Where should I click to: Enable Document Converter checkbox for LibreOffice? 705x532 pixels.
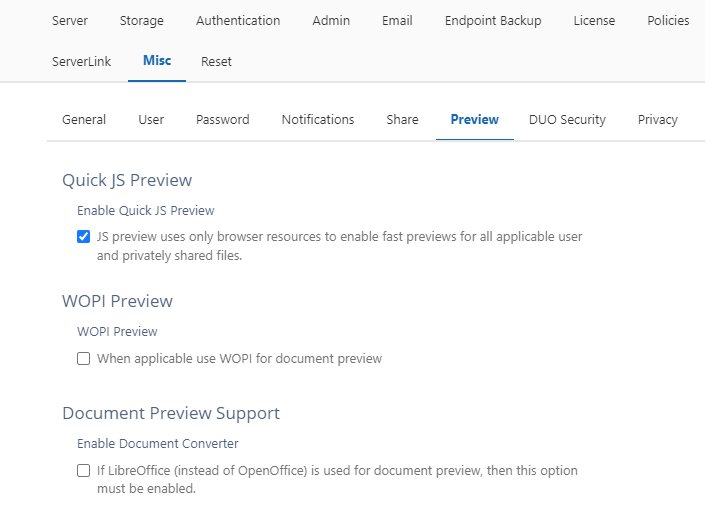pos(84,471)
